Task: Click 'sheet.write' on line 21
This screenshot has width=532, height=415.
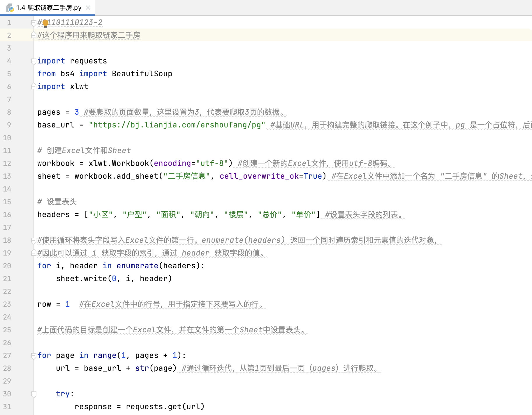Action: point(81,279)
